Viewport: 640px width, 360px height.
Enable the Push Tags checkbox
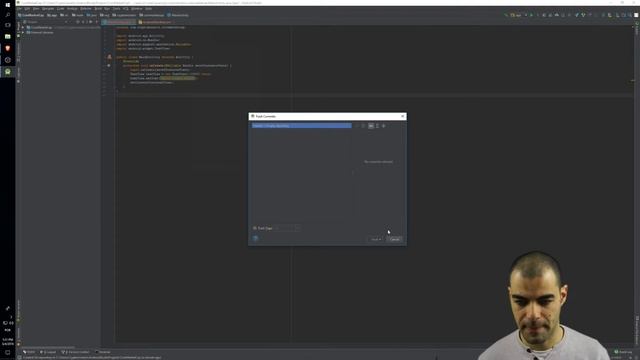coord(255,228)
